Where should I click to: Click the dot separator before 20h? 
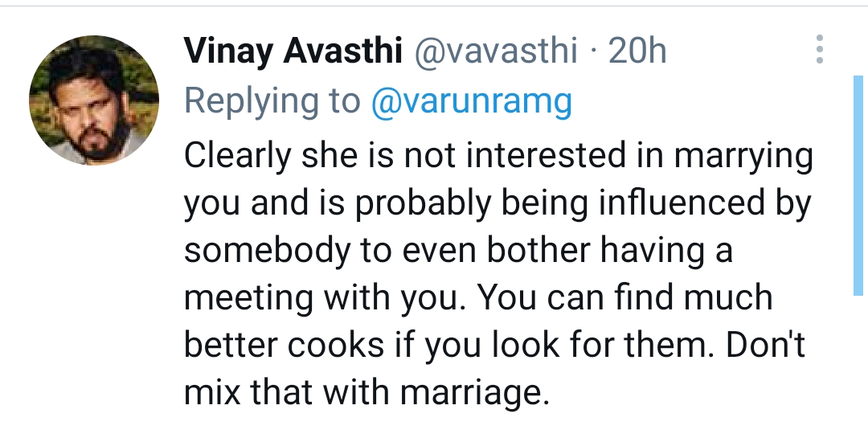click(593, 52)
